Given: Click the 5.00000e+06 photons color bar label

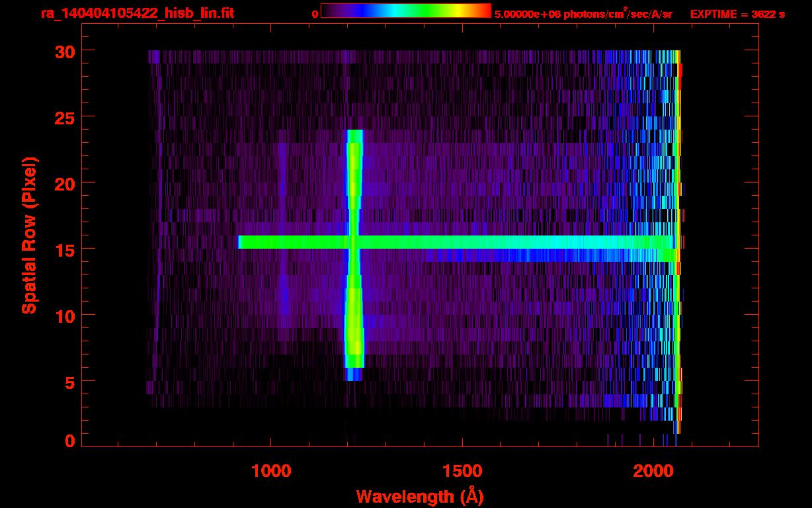Looking at the screenshot, I should click(x=583, y=13).
